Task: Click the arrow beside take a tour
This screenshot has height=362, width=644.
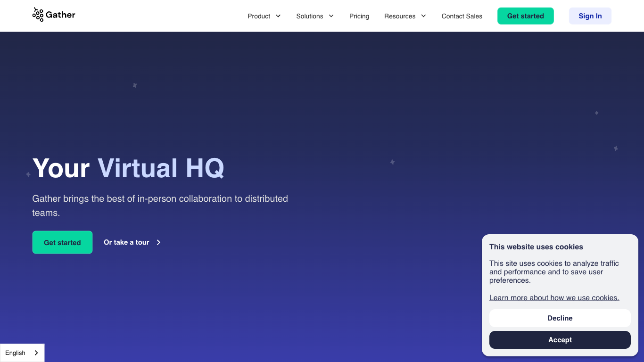Action: coord(158,242)
